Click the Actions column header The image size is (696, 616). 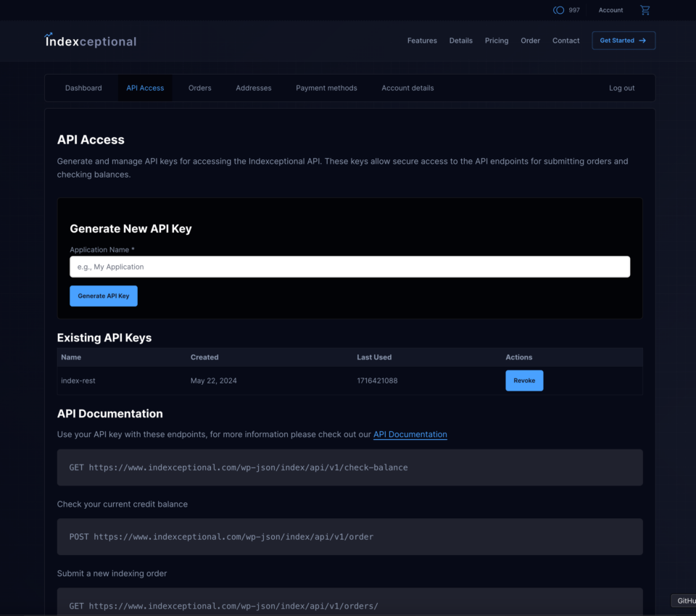(x=519, y=357)
